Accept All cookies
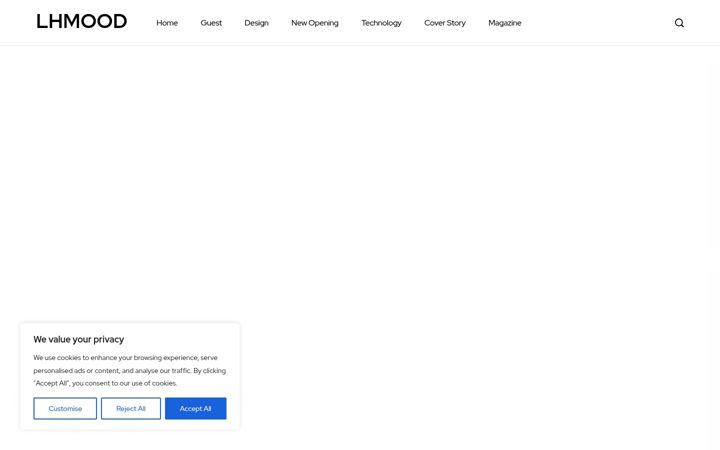 (196, 408)
